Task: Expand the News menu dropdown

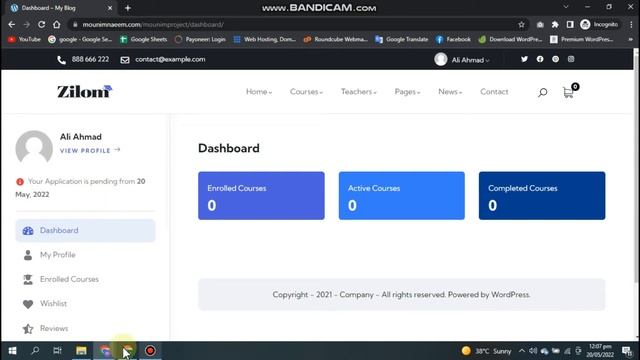Action: pyautogui.click(x=450, y=92)
